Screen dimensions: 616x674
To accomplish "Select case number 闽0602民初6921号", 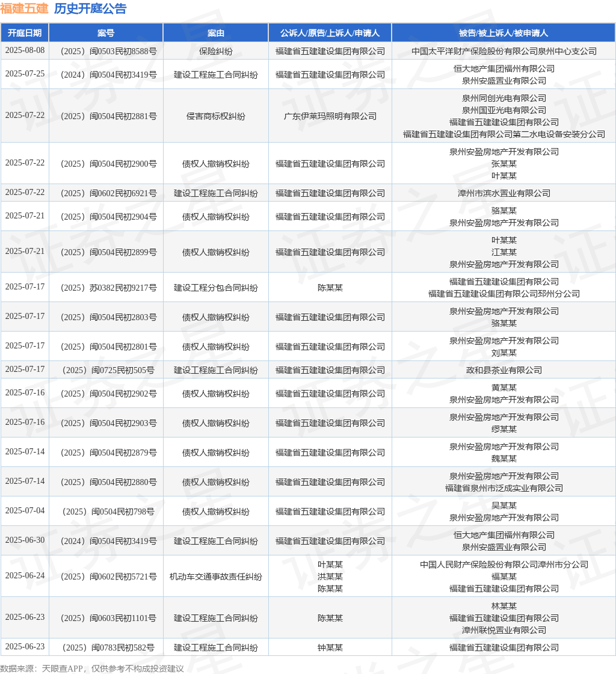I will (109, 193).
